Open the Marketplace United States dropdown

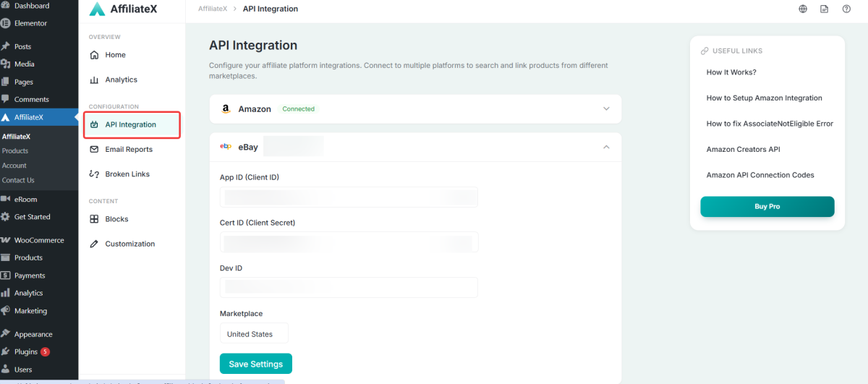(x=254, y=333)
